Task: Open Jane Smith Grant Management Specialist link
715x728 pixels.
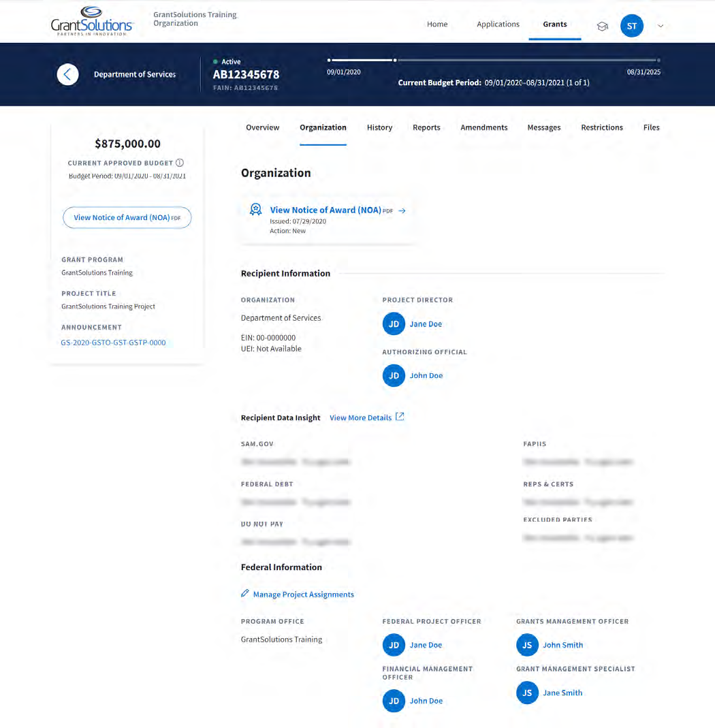Action: [x=562, y=693]
